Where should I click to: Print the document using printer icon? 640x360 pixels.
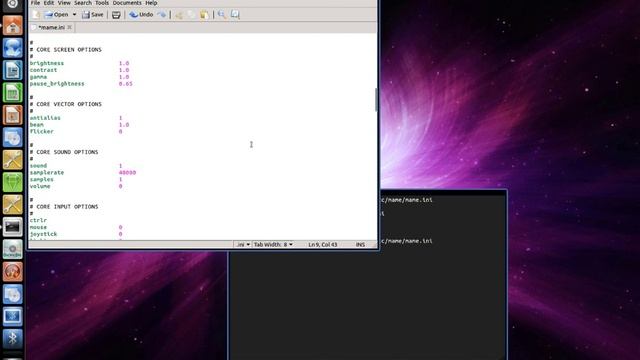pyautogui.click(x=116, y=15)
